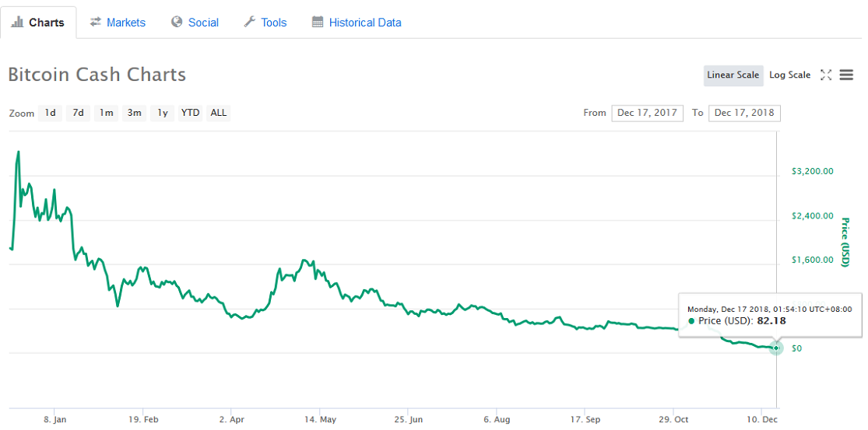Click the globe icon beside Social

pos(177,22)
